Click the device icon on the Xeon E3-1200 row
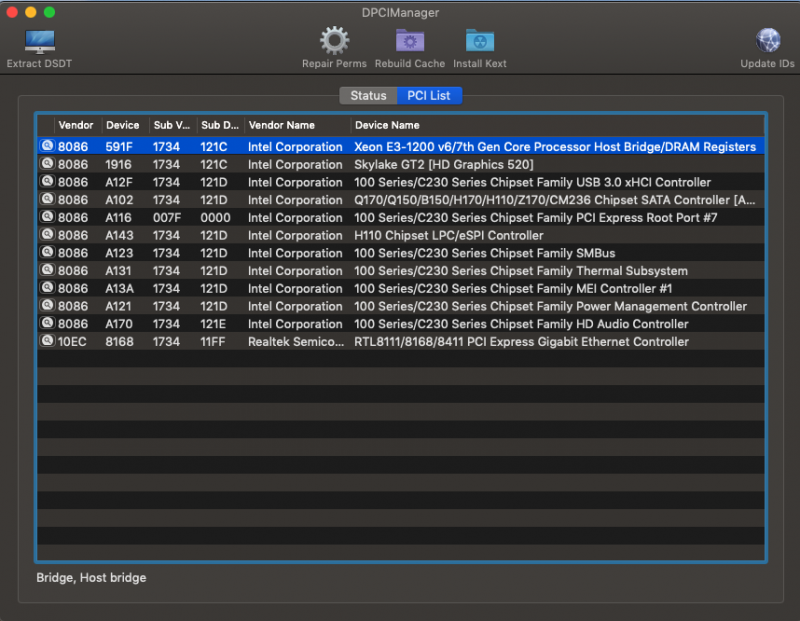The width and height of the screenshot is (800, 621). pos(47,146)
